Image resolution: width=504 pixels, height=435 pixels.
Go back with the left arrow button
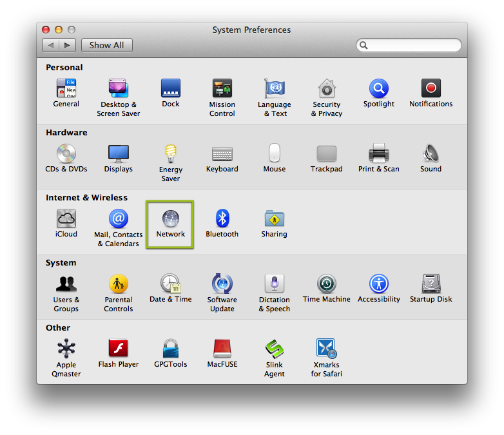pos(50,45)
